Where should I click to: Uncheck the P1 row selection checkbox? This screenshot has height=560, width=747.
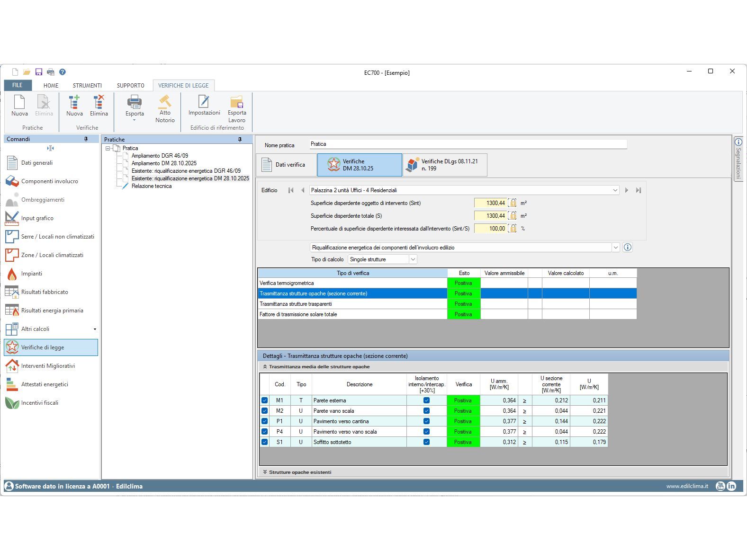(x=265, y=421)
